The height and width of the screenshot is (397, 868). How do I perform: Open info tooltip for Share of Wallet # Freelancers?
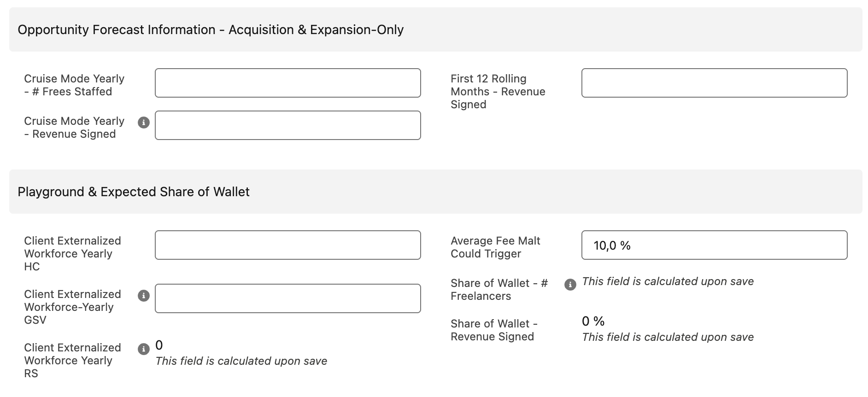(x=570, y=285)
